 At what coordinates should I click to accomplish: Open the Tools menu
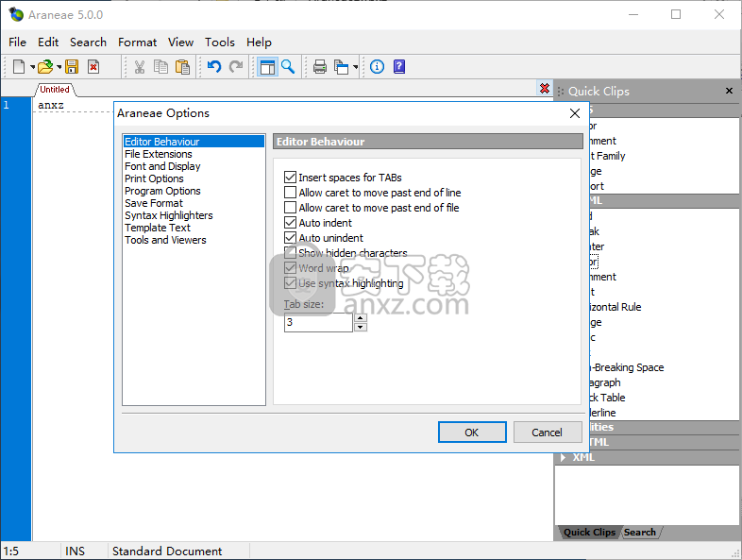220,42
